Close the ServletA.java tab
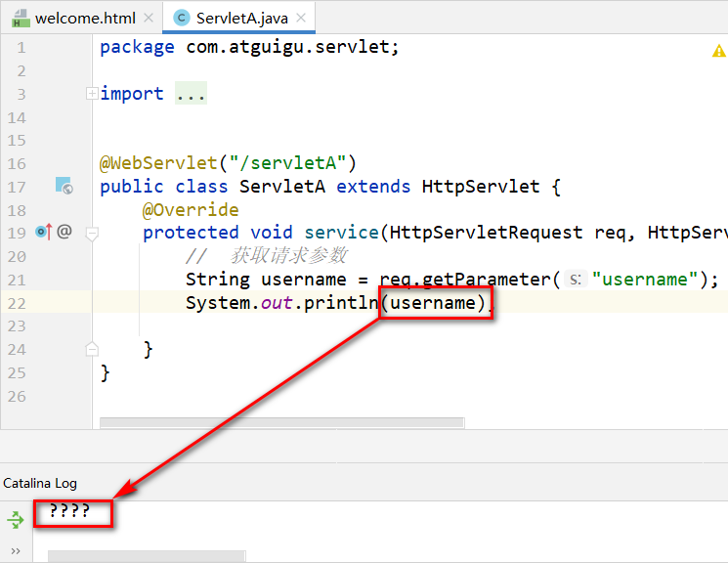 [x=303, y=19]
